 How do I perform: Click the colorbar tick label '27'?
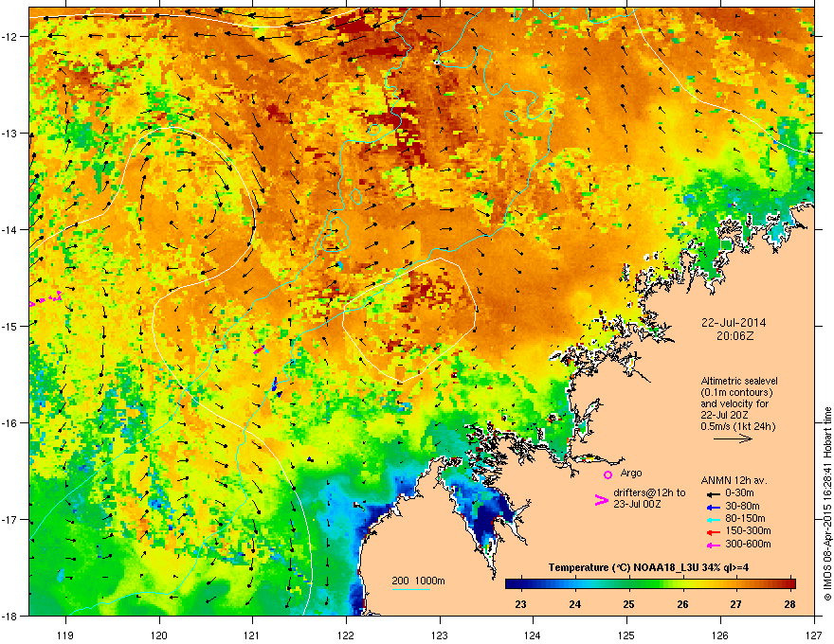735,603
